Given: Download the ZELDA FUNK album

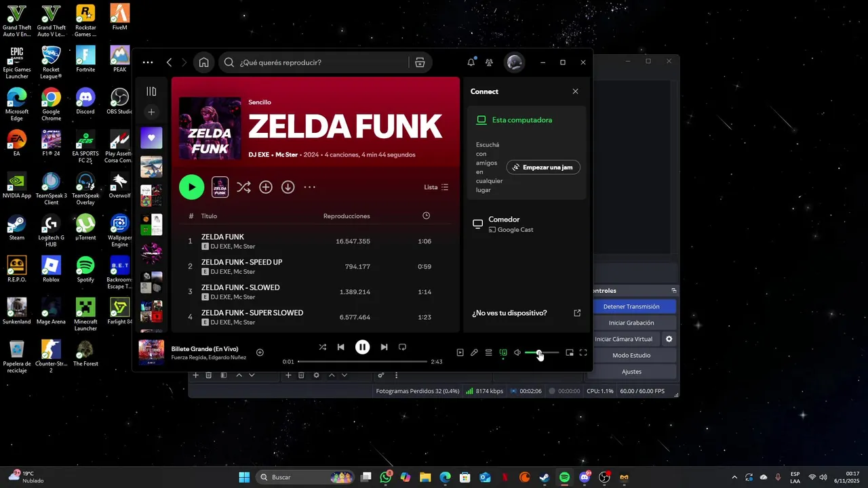Looking at the screenshot, I should 288,187.
